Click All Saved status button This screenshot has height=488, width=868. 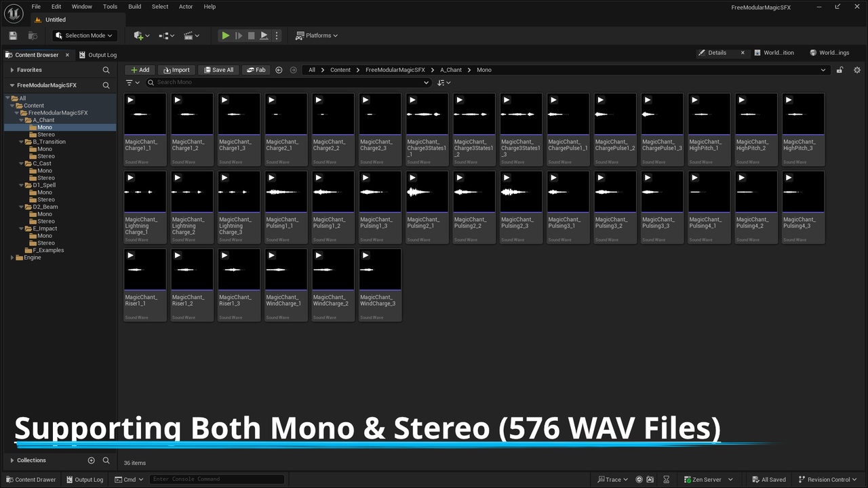point(768,479)
